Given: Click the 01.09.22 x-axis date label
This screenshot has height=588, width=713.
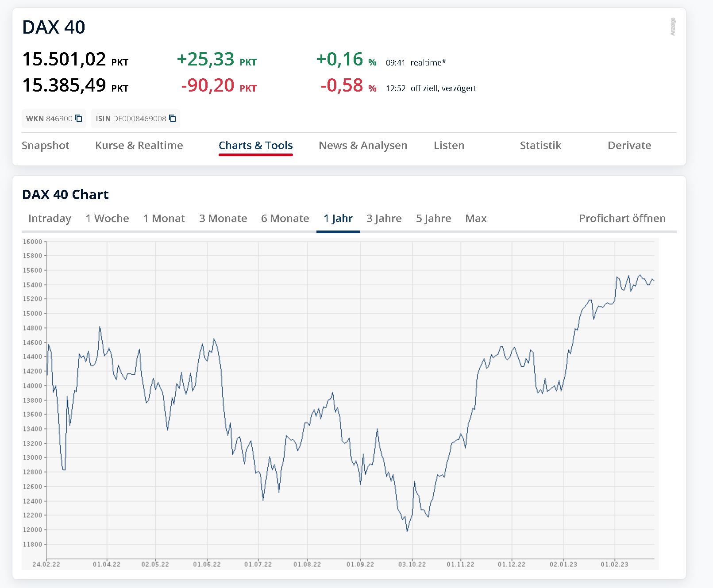Looking at the screenshot, I should [x=360, y=565].
